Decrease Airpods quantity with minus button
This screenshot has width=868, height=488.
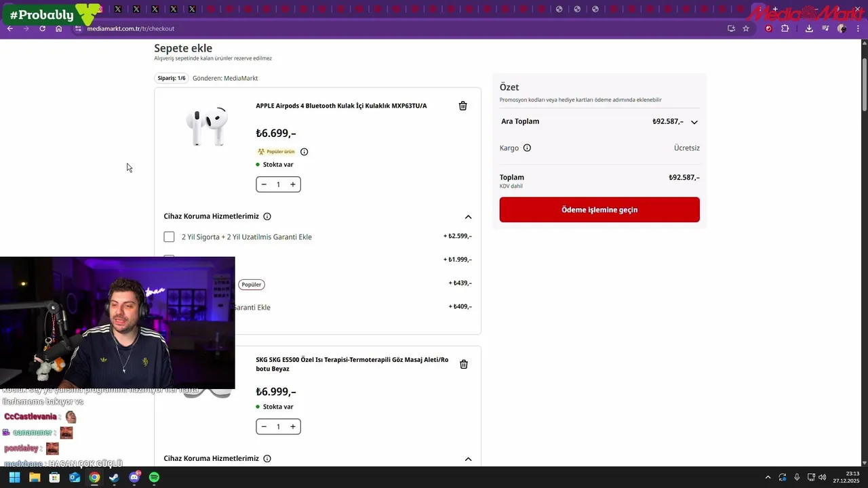264,184
